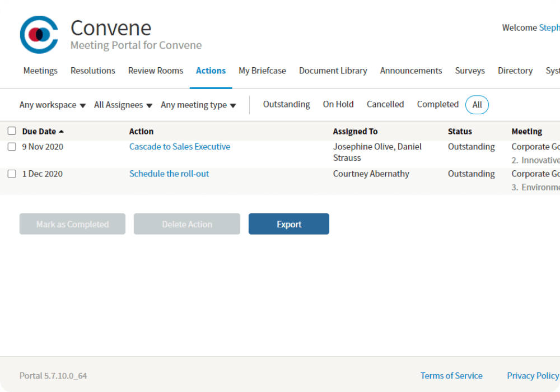Open the Schedule the roll-out action
The height and width of the screenshot is (392, 560).
pos(169,174)
